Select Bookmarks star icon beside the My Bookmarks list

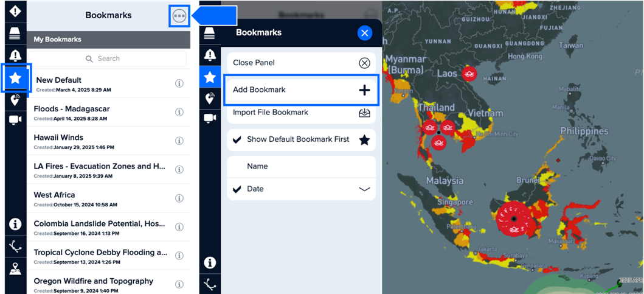coord(15,78)
